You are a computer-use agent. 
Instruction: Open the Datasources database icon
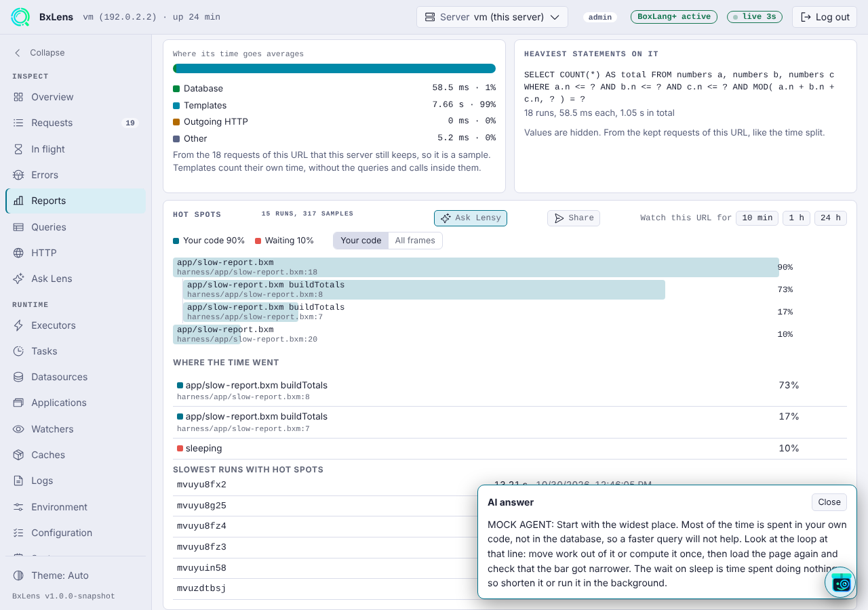pos(18,377)
